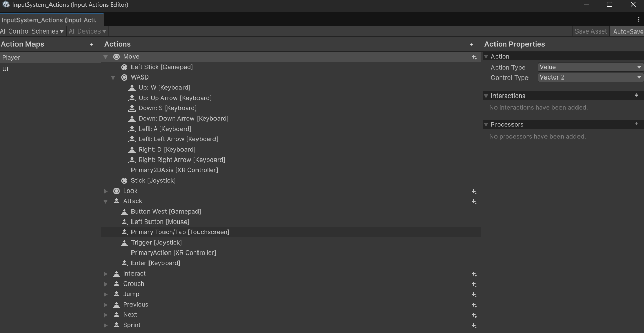Select the Enter [Keyboard] binding
The height and width of the screenshot is (333, 644).
pyautogui.click(x=155, y=263)
